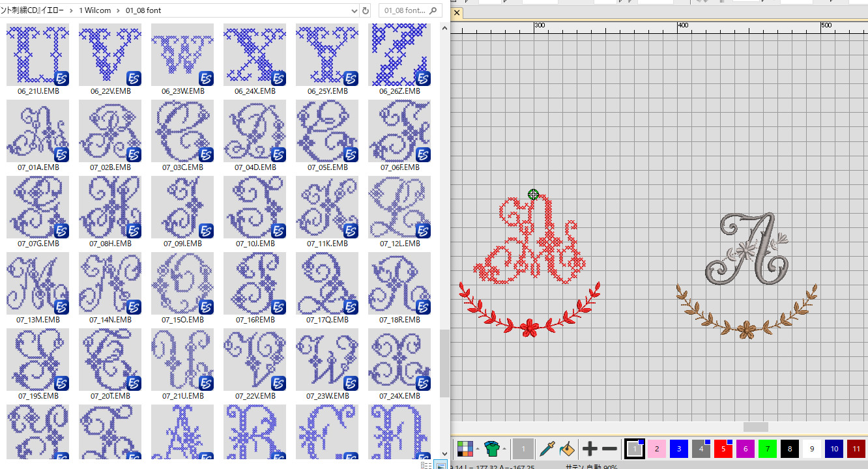Click the color palette grid icon

click(x=465, y=449)
